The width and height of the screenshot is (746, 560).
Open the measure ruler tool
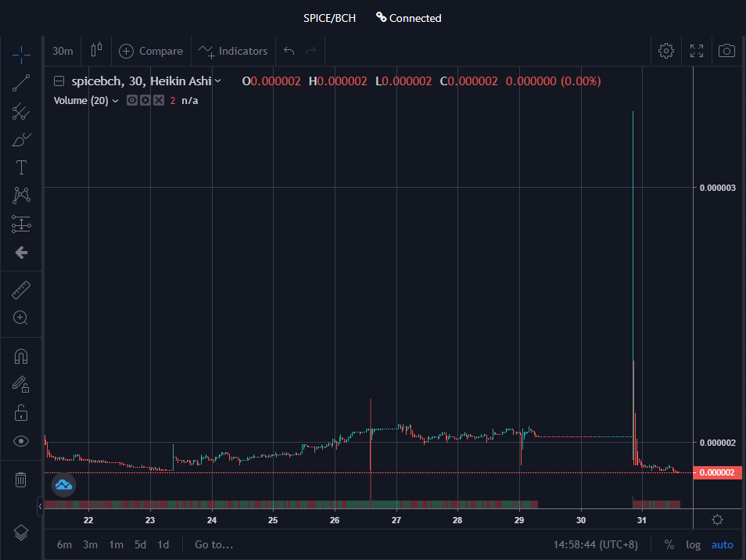pyautogui.click(x=21, y=289)
